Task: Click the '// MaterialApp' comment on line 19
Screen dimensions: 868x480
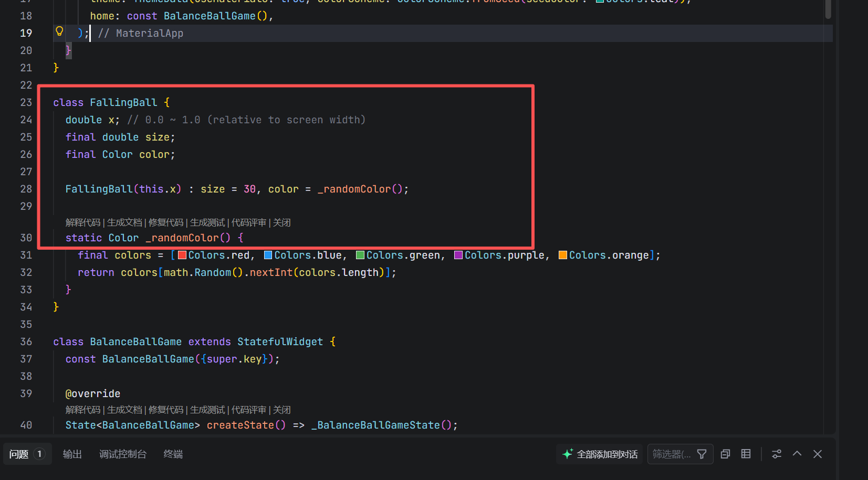Action: (x=141, y=33)
